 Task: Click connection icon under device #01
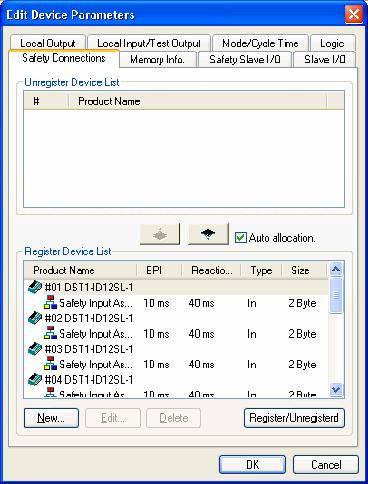click(50, 303)
